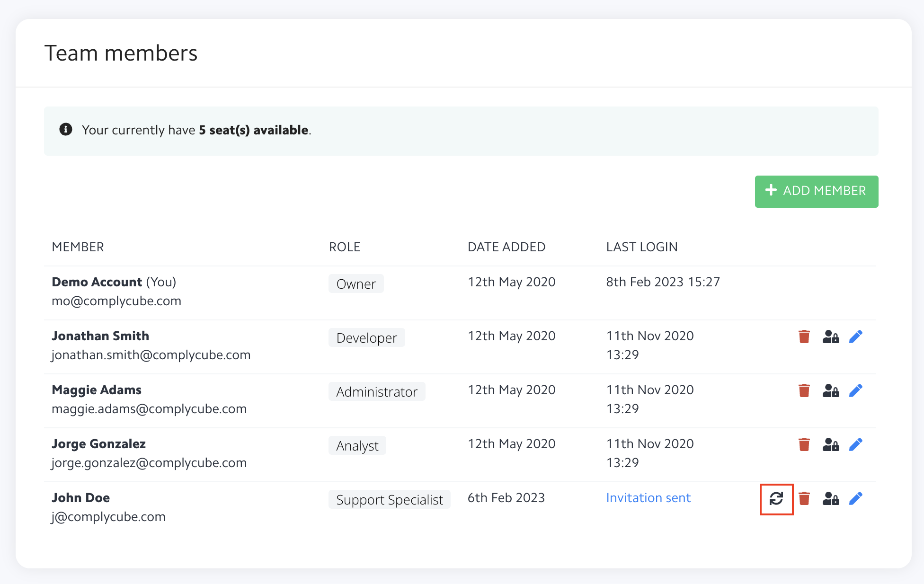Click the Jorge Gonzalez member name
Screen dimensions: 924x584
pyautogui.click(x=98, y=444)
